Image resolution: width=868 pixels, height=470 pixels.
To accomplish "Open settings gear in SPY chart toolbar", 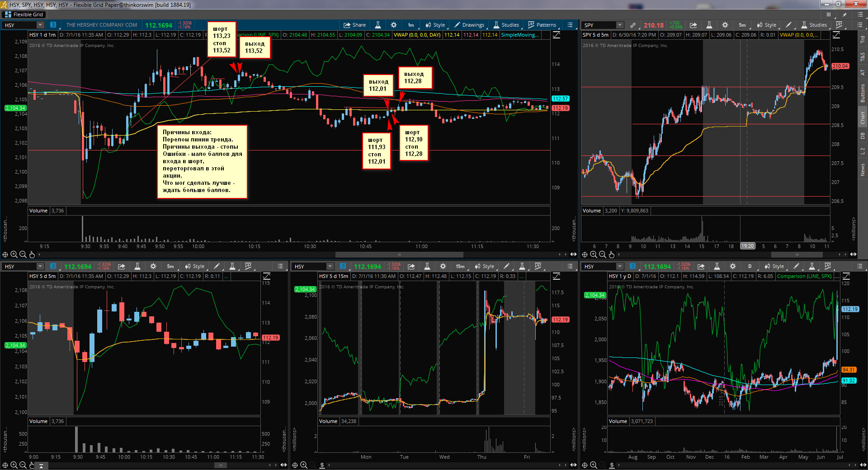I will [725, 25].
